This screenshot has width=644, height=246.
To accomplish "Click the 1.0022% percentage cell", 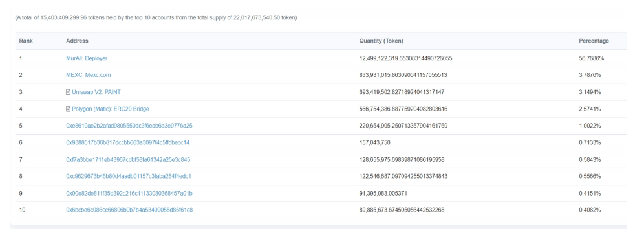I will coord(590,126).
